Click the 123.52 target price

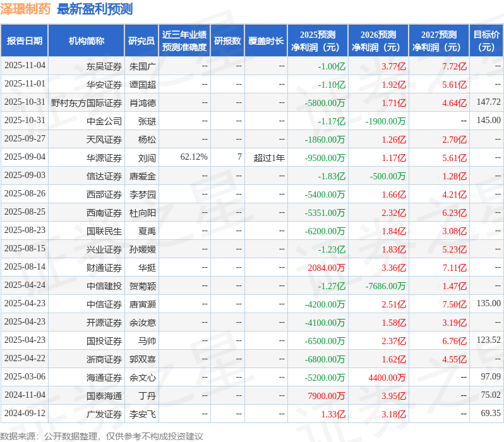coord(489,340)
